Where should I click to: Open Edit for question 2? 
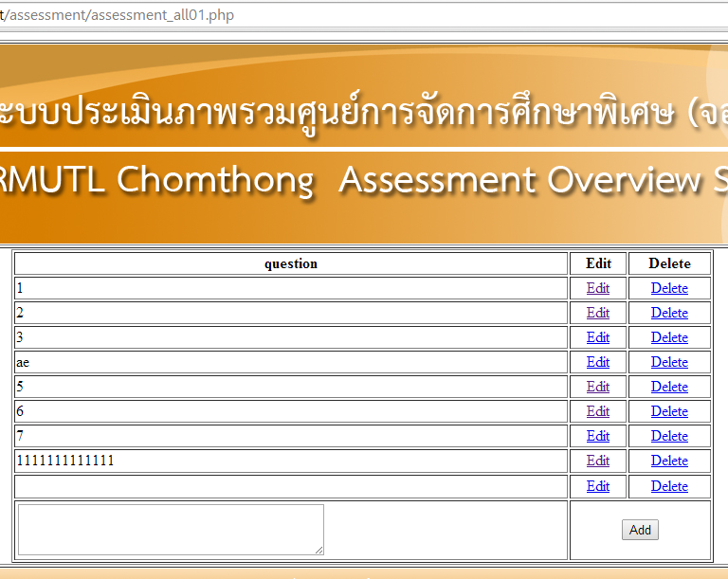click(x=597, y=313)
